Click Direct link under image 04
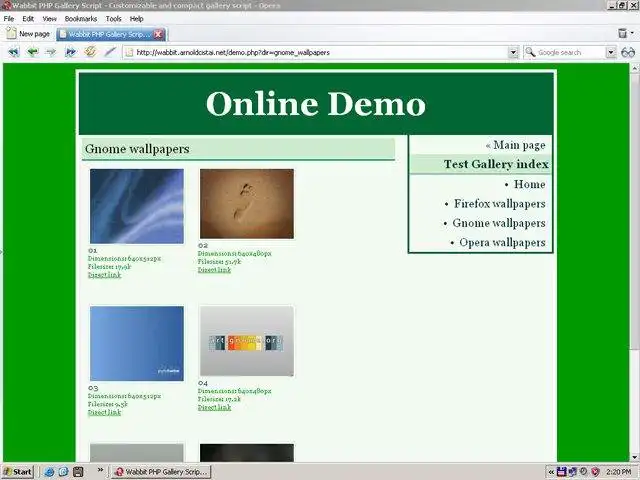The width and height of the screenshot is (640, 480). pyautogui.click(x=214, y=407)
